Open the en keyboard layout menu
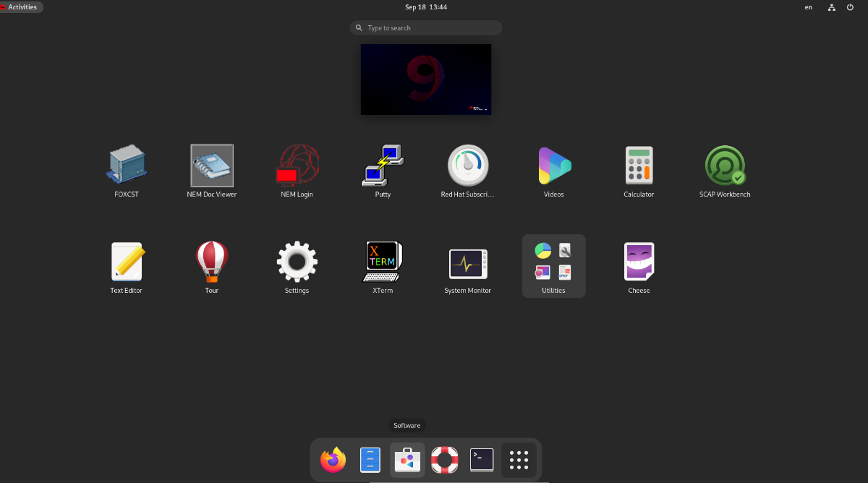 pos(808,7)
